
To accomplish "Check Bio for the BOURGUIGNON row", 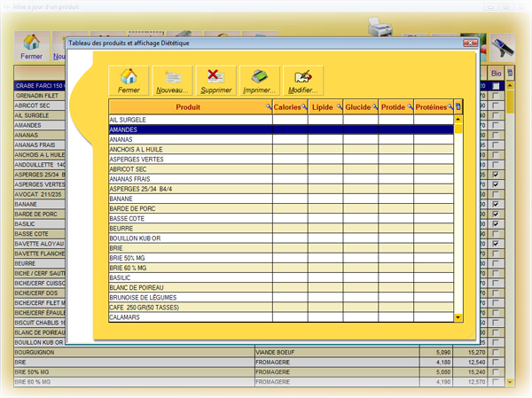I will tap(496, 352).
